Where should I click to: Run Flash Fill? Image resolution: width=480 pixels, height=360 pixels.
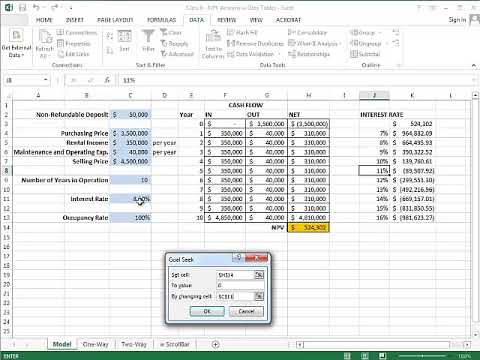[243, 33]
